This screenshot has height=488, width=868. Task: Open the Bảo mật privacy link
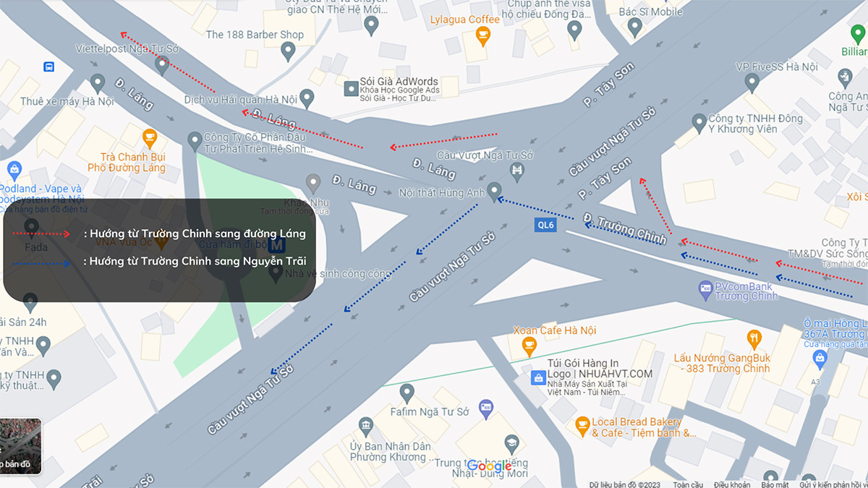click(775, 484)
